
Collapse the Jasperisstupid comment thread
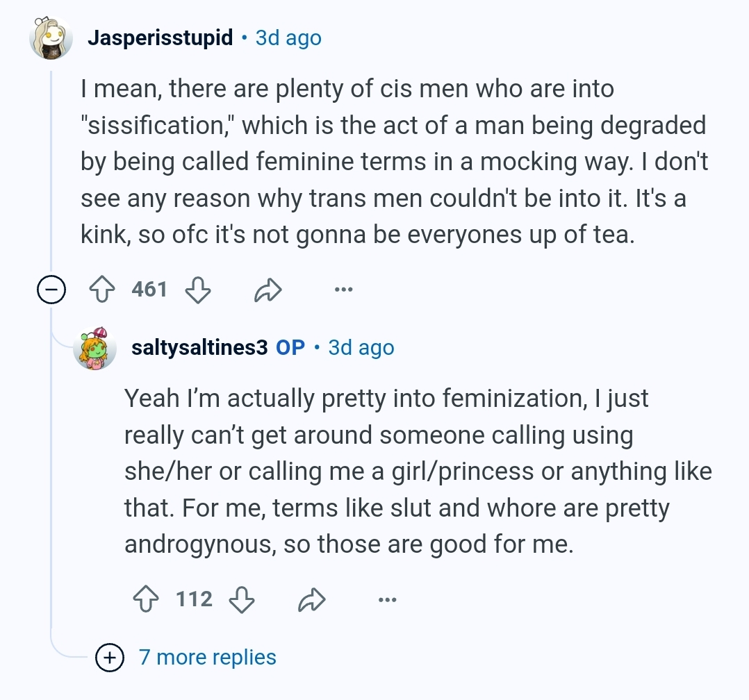click(51, 290)
